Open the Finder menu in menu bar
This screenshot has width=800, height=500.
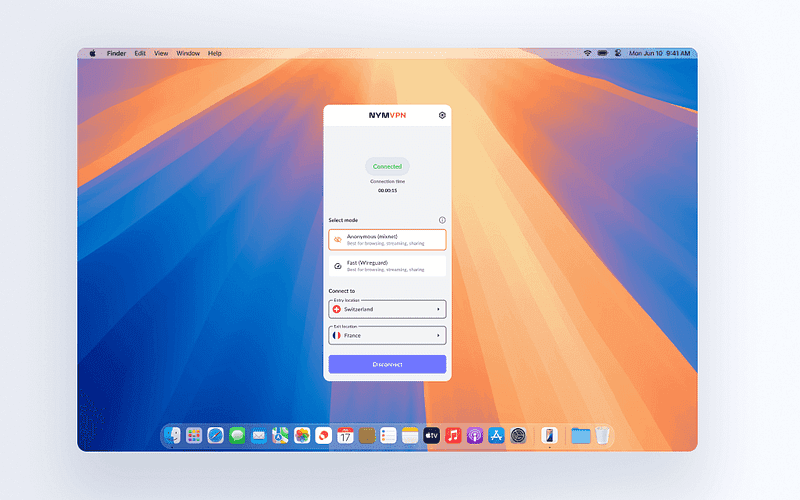point(116,53)
